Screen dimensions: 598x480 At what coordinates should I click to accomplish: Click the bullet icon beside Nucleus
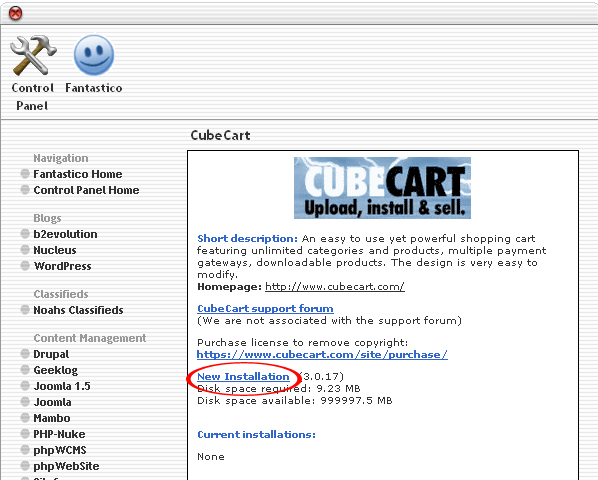pyautogui.click(x=25, y=250)
